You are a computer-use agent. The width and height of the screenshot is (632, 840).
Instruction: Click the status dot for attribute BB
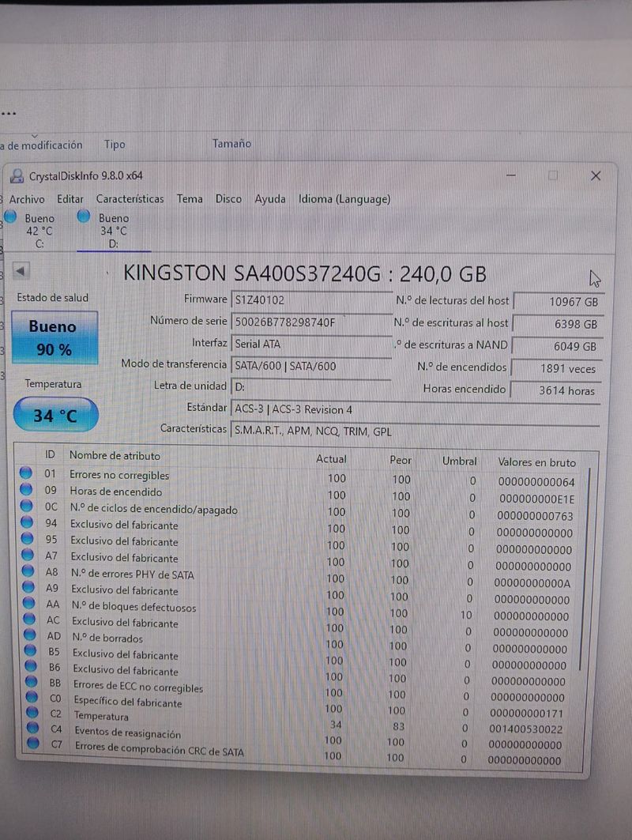(32, 681)
